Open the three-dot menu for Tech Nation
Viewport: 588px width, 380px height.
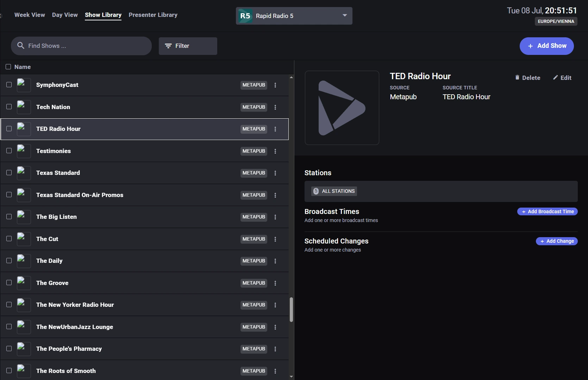275,107
